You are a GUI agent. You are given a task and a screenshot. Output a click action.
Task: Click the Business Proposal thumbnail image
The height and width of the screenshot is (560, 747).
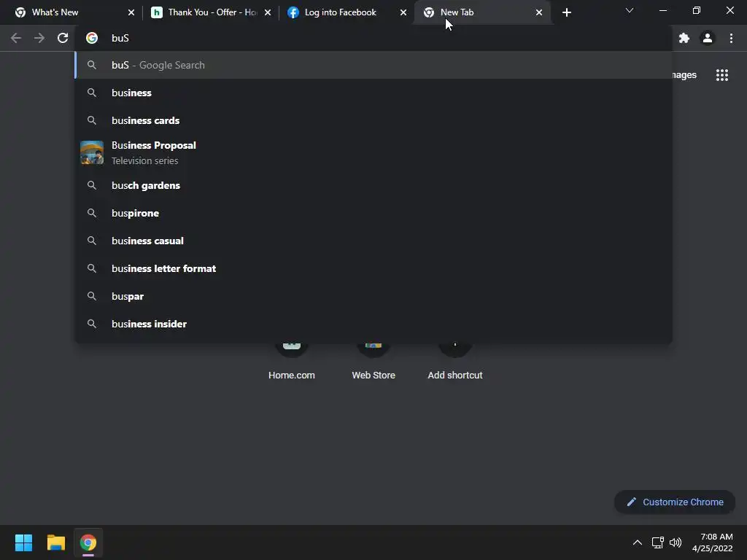click(92, 152)
